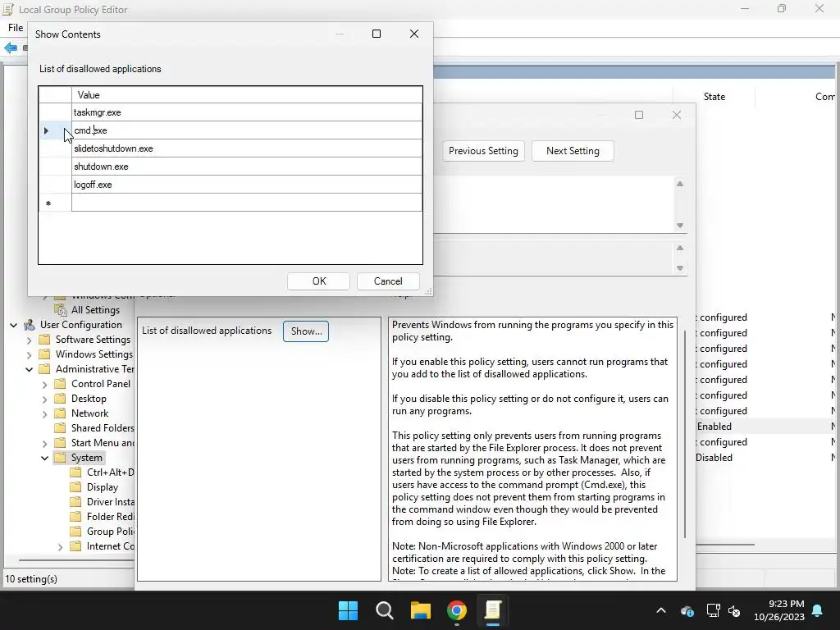Go to Previous Setting
Screen dimensions: 840x630
click(483, 151)
